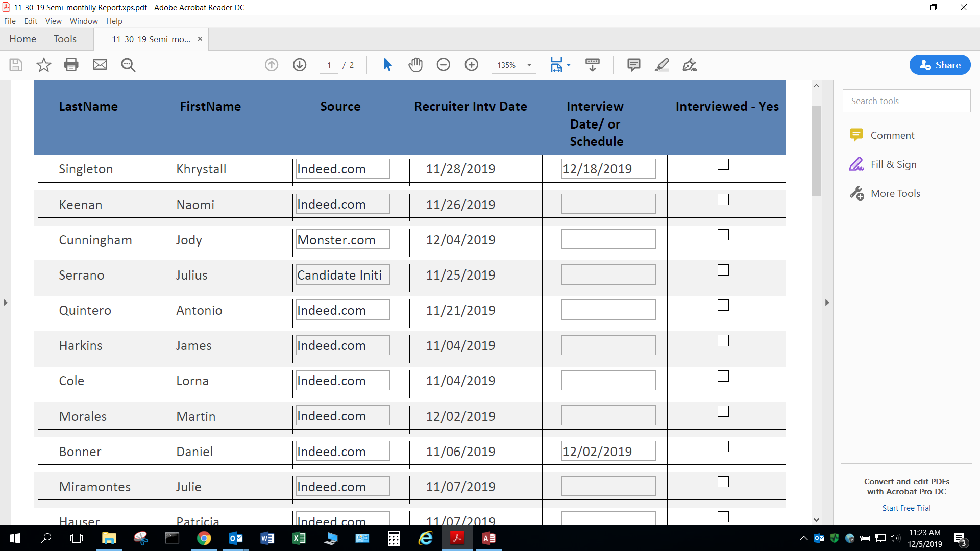Click the blue Share button
The height and width of the screenshot is (551, 980).
tap(940, 65)
